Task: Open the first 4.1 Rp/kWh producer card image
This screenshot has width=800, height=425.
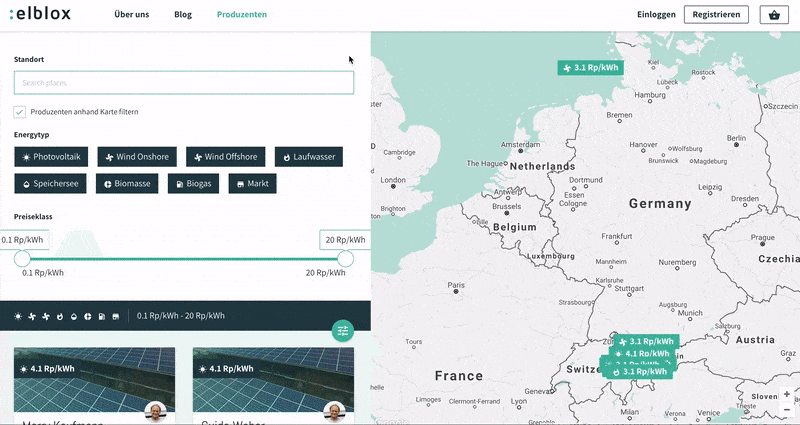Action: (94, 380)
